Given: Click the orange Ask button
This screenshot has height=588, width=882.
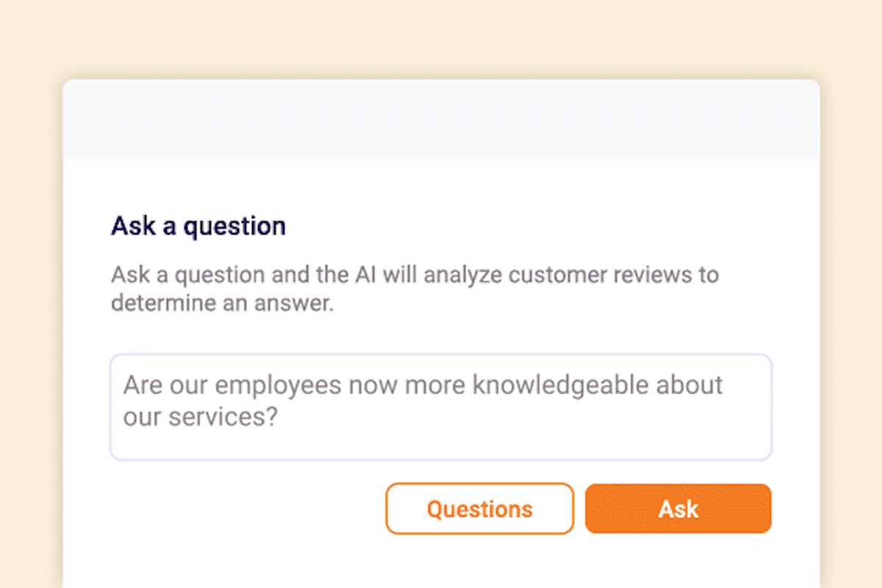Looking at the screenshot, I should point(678,509).
